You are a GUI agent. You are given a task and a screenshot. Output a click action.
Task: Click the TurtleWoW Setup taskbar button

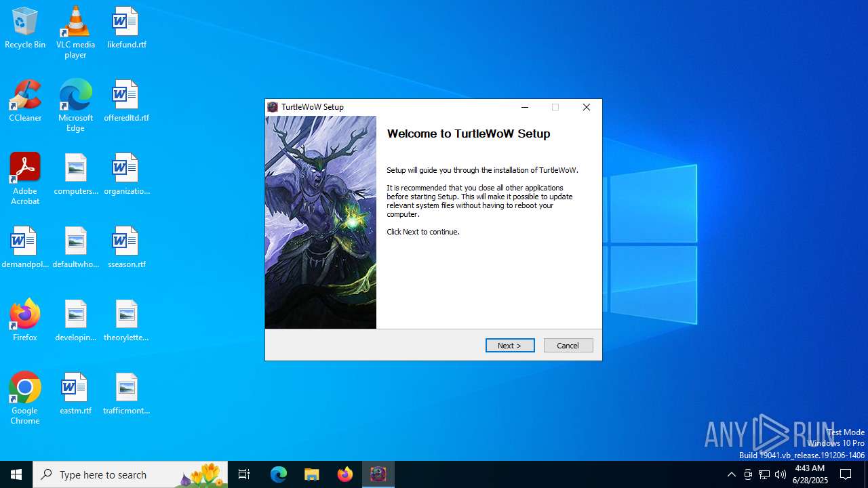click(378, 474)
